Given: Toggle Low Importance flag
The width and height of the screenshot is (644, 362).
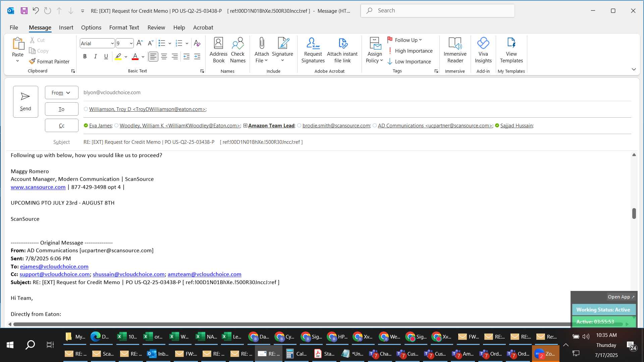Looking at the screenshot, I should (x=409, y=61).
